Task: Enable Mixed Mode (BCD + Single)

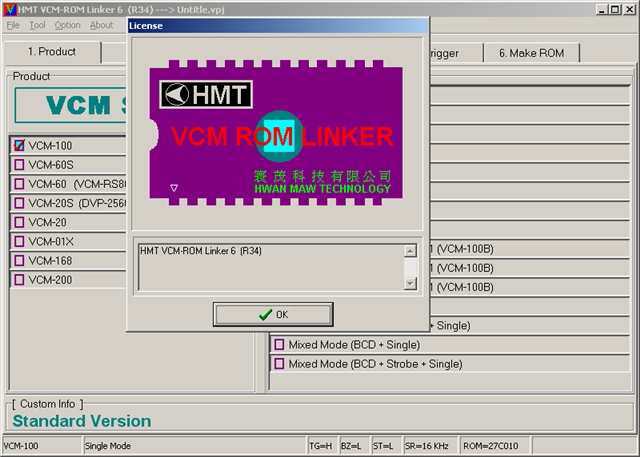Action: [279, 345]
